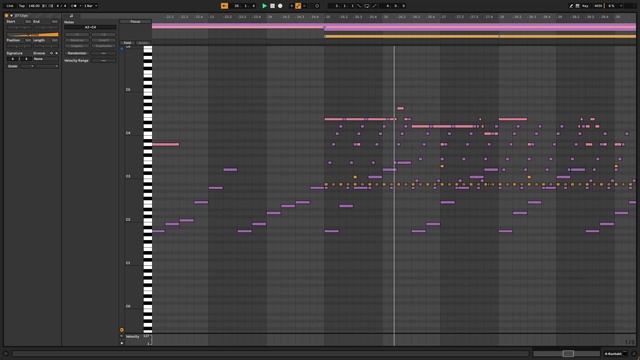Toggle Draw Mode with the pencil icon

coord(571,6)
